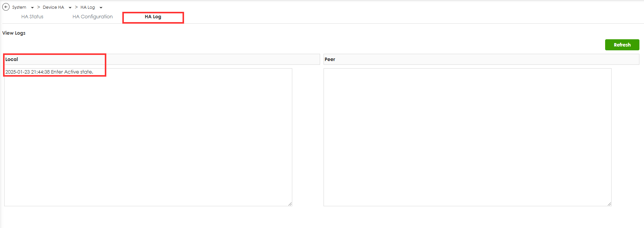Screen dimensions: 644x228
Task: Click the Peer log column header
Action: (330, 59)
